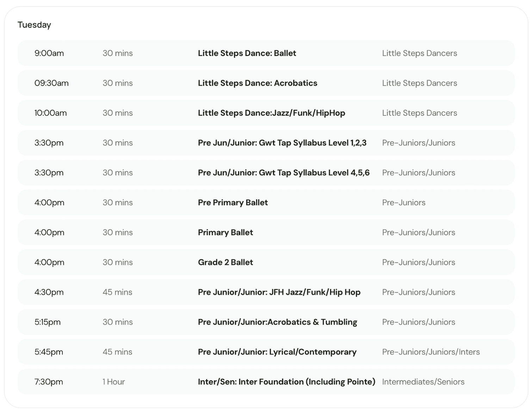Click the 5:45pm time cell

point(49,352)
